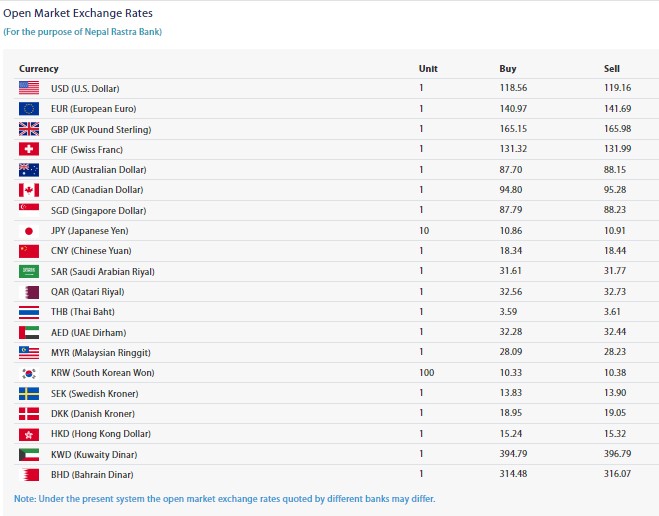Image resolution: width=659 pixels, height=516 pixels.
Task: Click the European Union flag icon
Action: (x=29, y=108)
